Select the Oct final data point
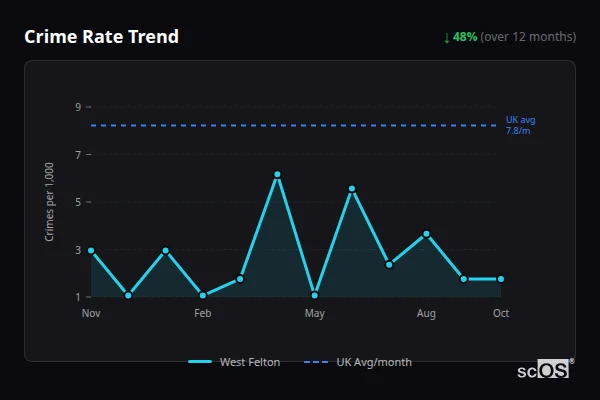The image size is (600, 400). click(x=501, y=279)
